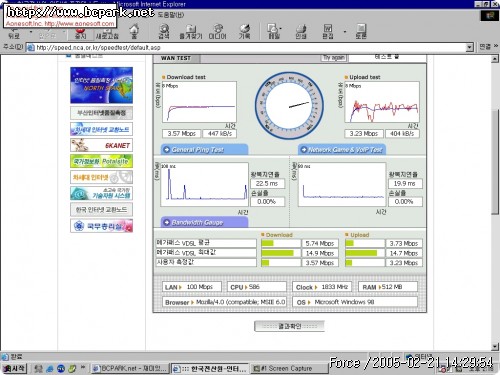Click the Show Desktop quick launch icon
This screenshot has height=375, width=500.
tap(39, 369)
